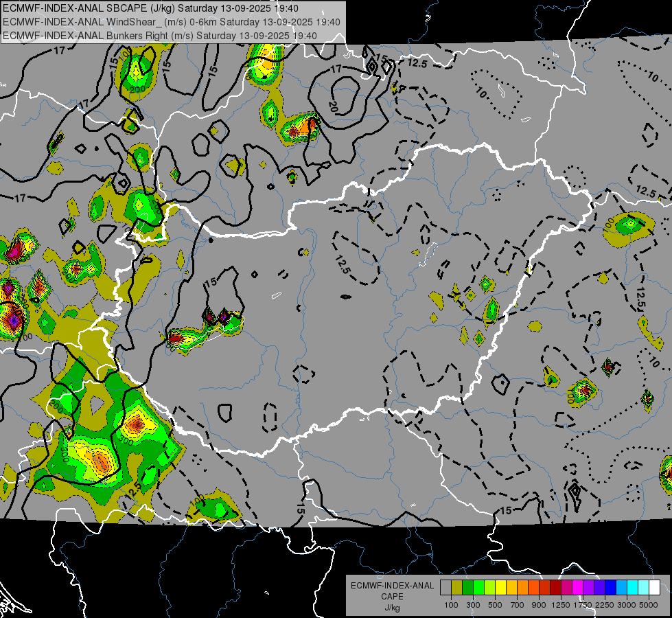Screen dimensions: 672x618
Task: Click the pale cyan swatch left of 5000
Action: tap(643, 588)
